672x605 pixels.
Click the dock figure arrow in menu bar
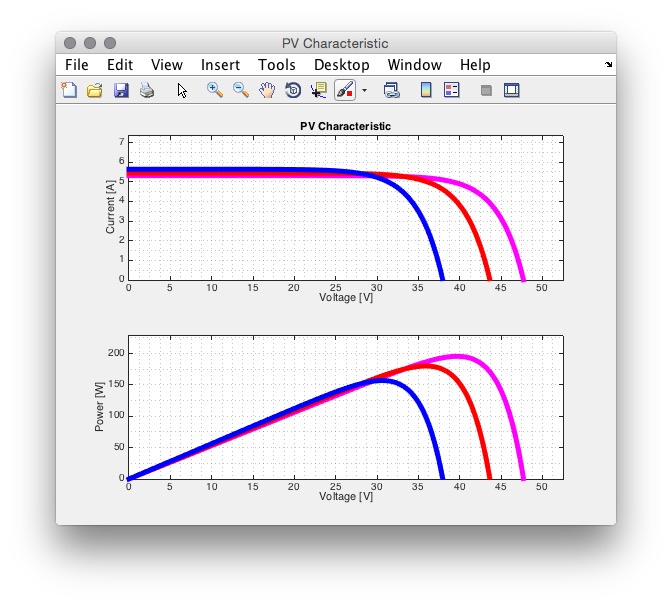(609, 65)
